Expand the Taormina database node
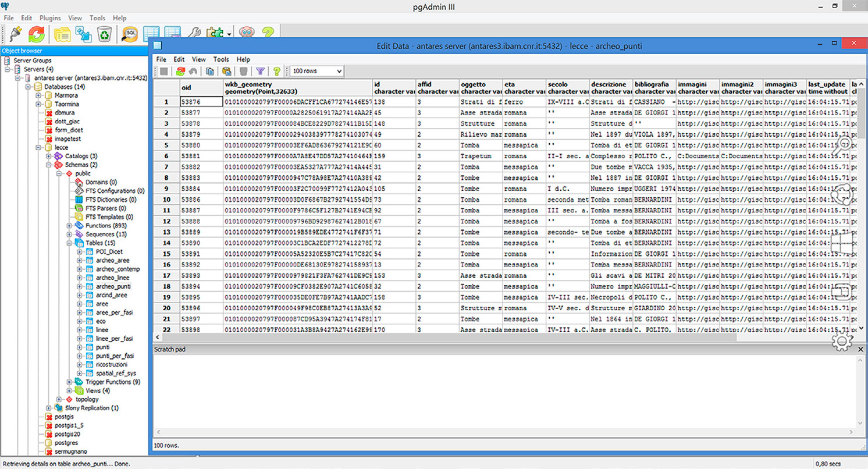Screen dimensions: 868x469 pyautogui.click(x=38, y=104)
